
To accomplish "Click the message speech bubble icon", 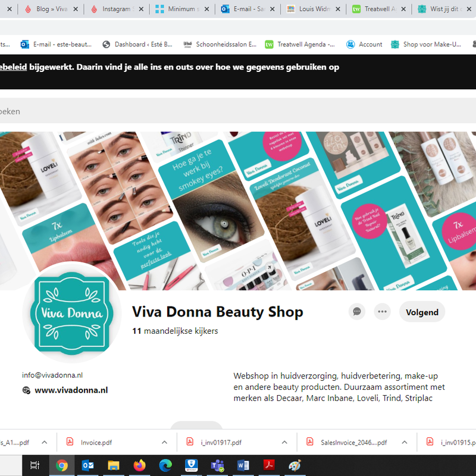I will (357, 312).
